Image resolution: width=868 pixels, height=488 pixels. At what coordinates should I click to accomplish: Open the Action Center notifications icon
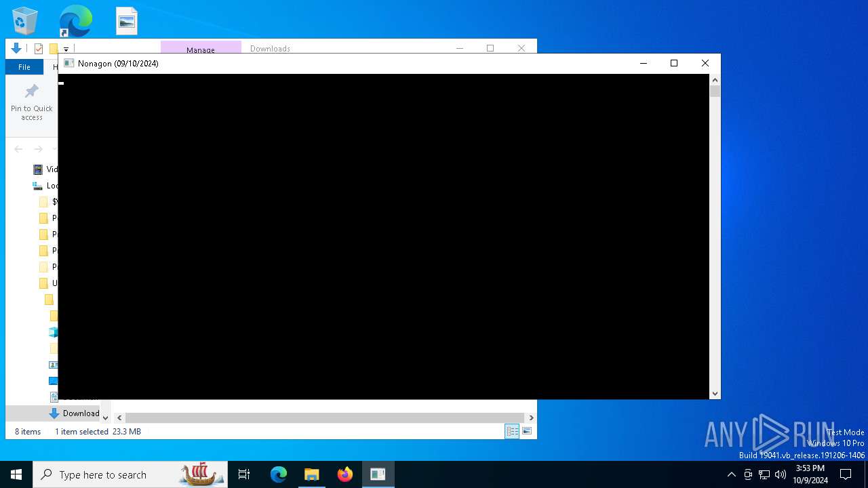(x=846, y=474)
